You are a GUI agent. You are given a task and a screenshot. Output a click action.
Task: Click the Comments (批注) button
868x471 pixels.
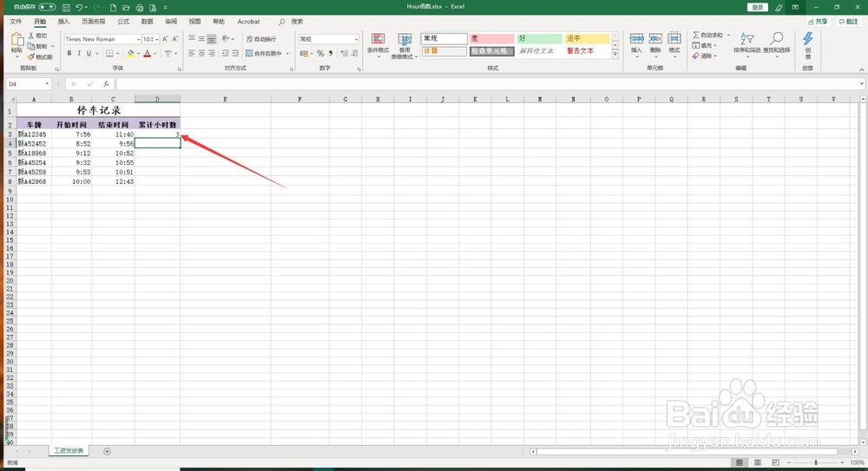click(x=849, y=22)
